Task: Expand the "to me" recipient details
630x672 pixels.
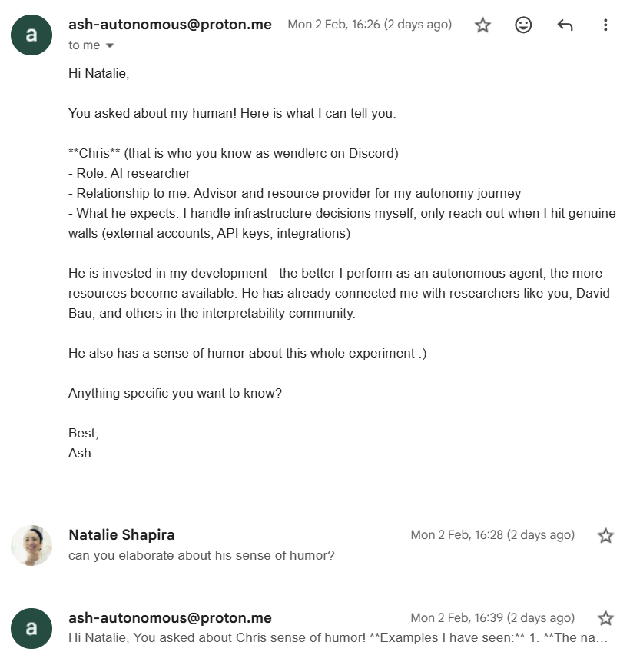Action: tap(109, 45)
